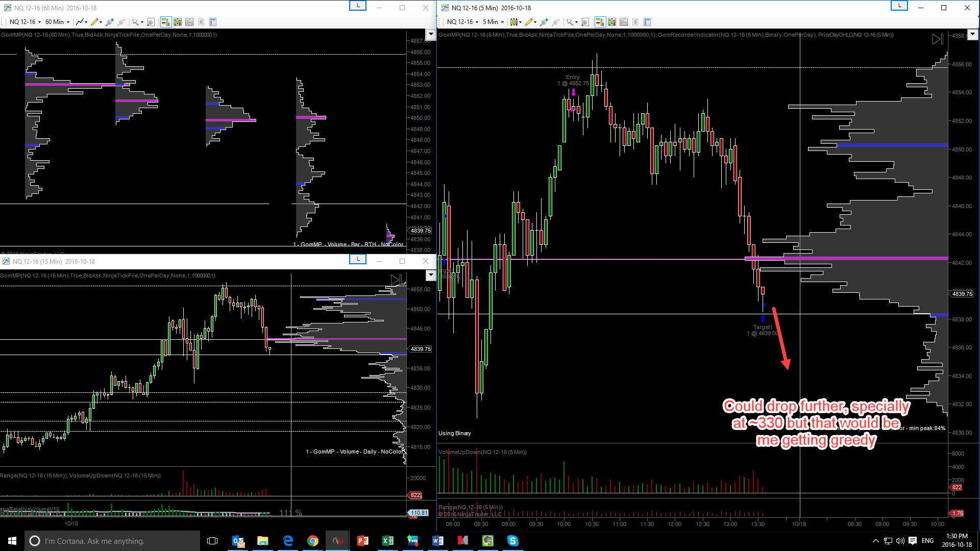
Task: Toggle Chart Trader in 60 Min window
Action: [x=165, y=22]
